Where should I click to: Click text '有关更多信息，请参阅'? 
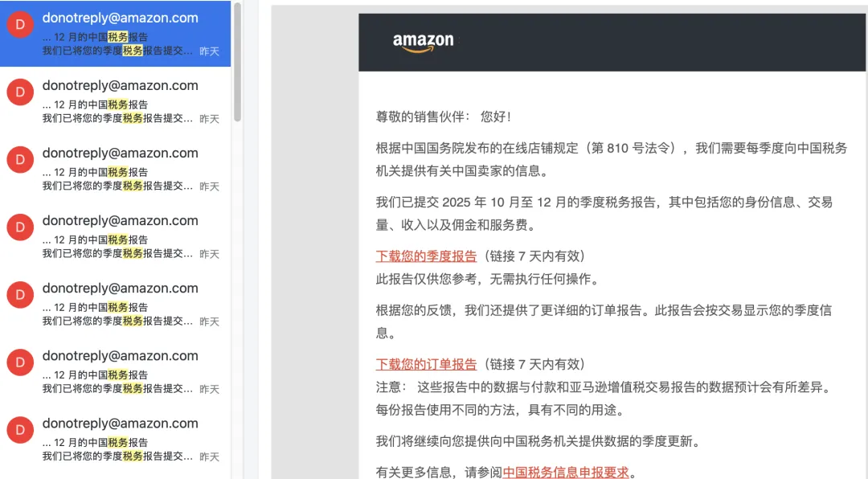(x=439, y=473)
